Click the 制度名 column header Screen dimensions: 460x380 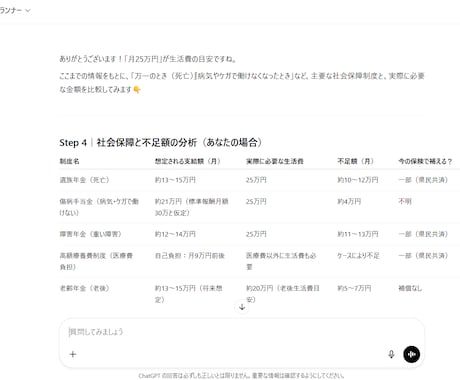tap(69, 161)
